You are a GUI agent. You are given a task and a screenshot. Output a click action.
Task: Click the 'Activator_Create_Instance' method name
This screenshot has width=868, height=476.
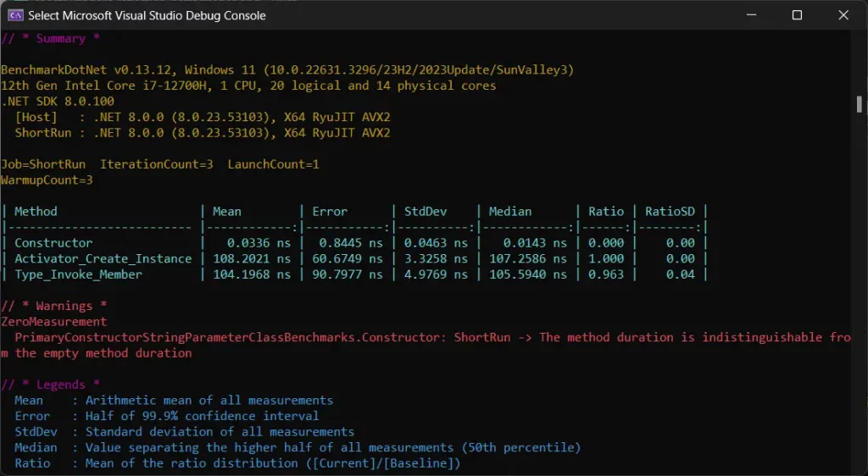pos(103,258)
